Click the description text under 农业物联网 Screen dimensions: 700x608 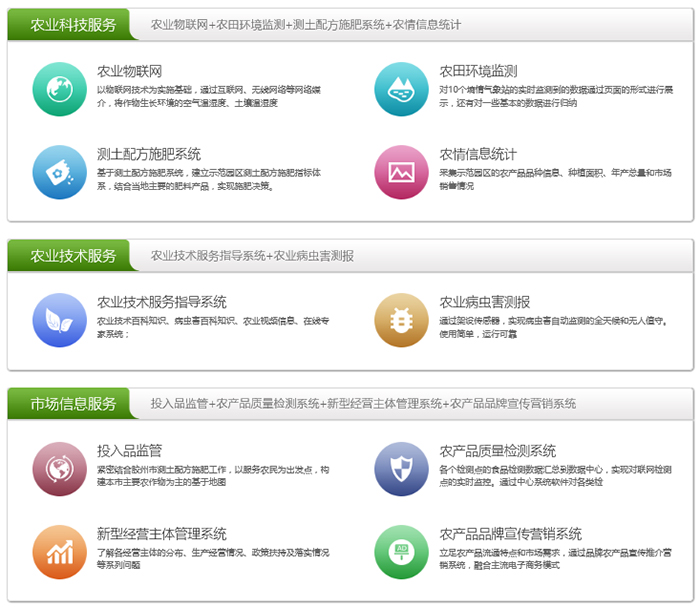[x=209, y=96]
